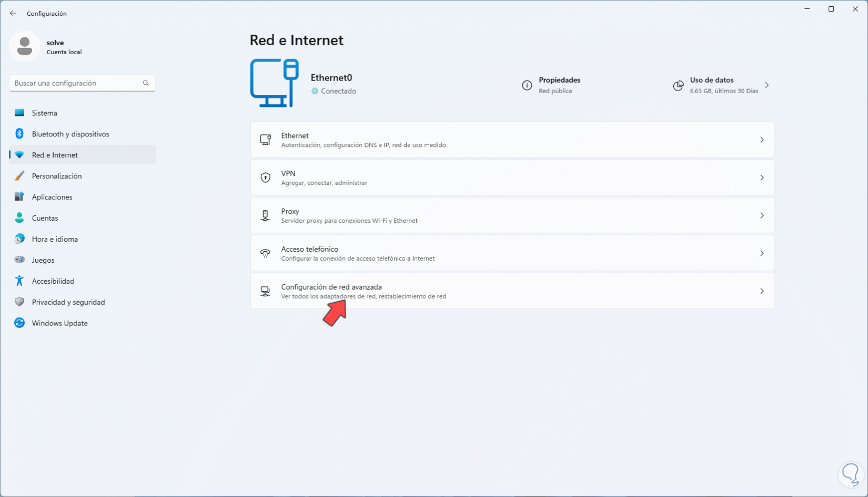Screen dimensions: 868x497
Task: Click the Configuración de red avanzada icon
Action: click(x=266, y=291)
